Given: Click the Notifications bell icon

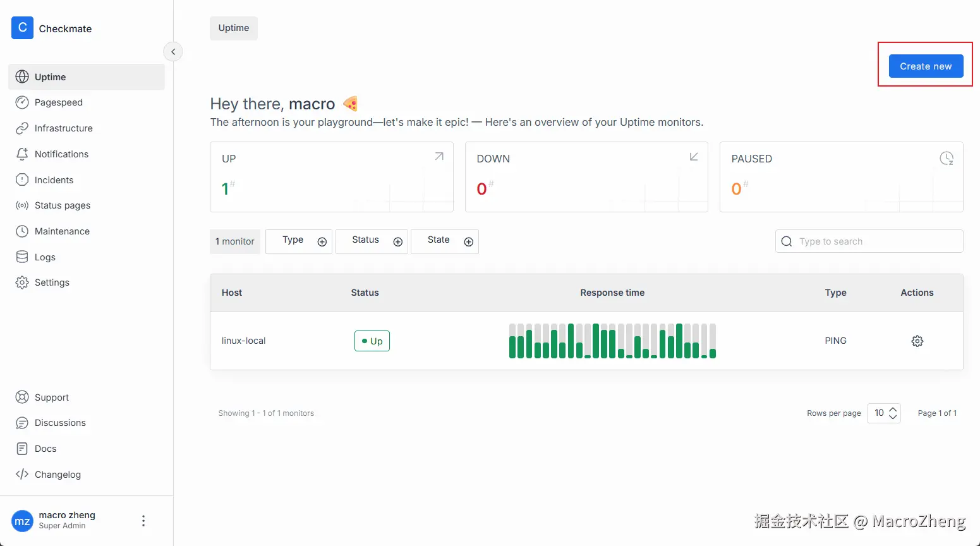Looking at the screenshot, I should coord(22,154).
